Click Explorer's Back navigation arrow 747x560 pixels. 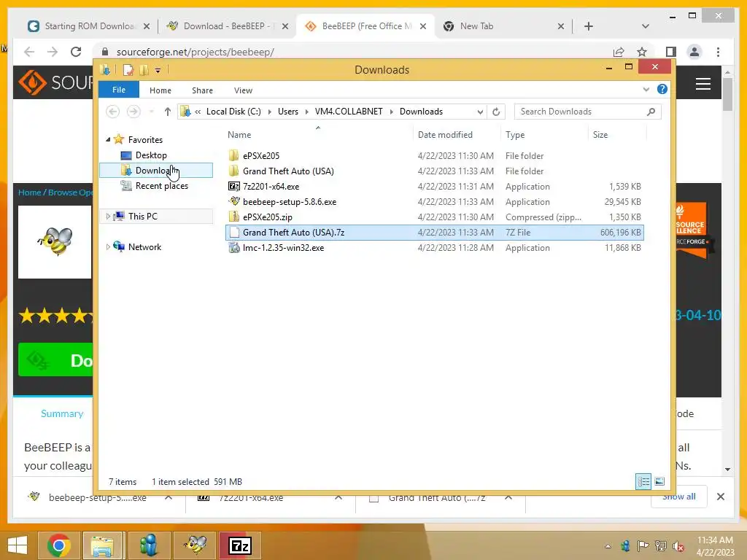[x=113, y=112]
